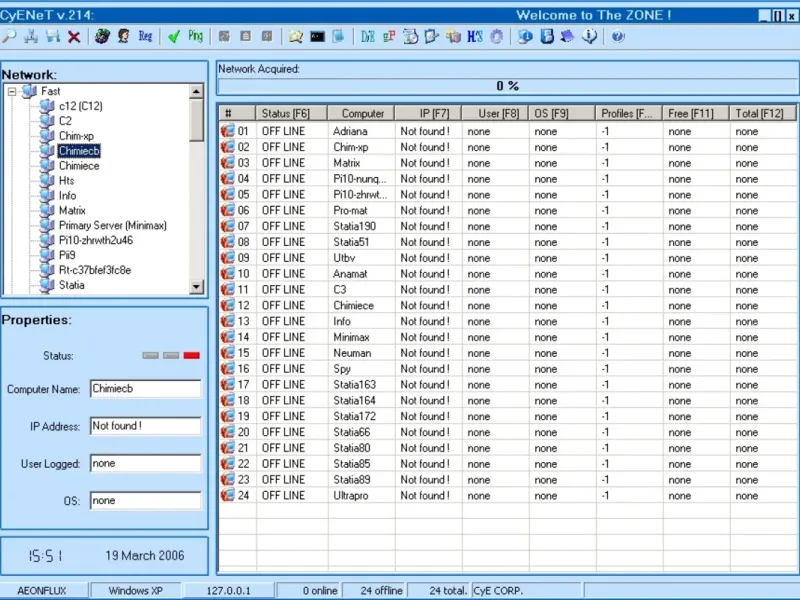800x600 pixels.
Task: Click the network tree scrollbar down arrow
Action: click(196, 287)
